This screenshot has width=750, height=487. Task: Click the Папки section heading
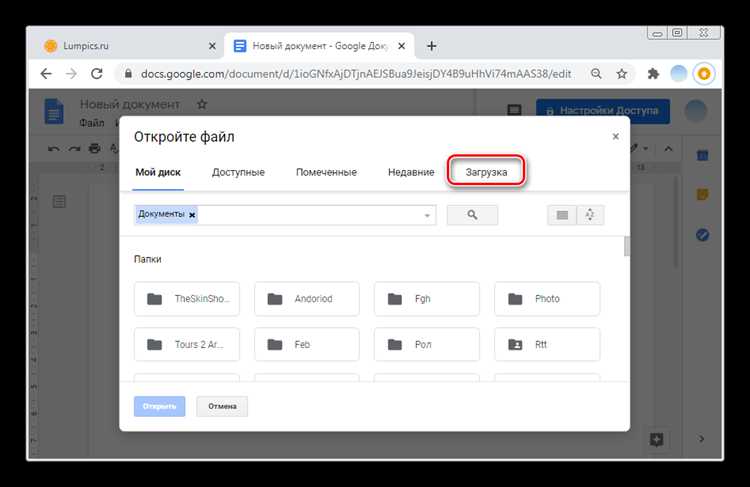[x=147, y=259]
